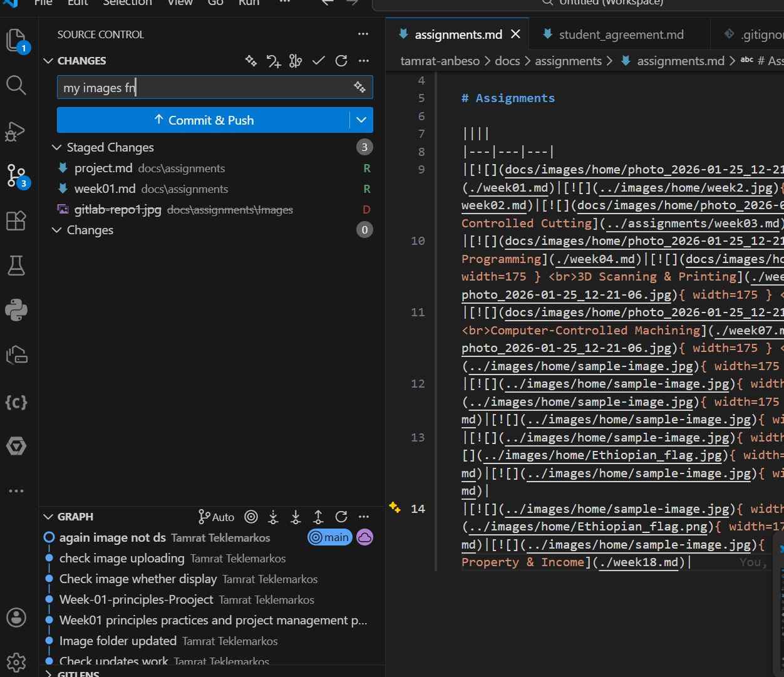The height and width of the screenshot is (677, 784).
Task: Select commit 'Week-01-principles-Prooject'
Action: pos(212,599)
